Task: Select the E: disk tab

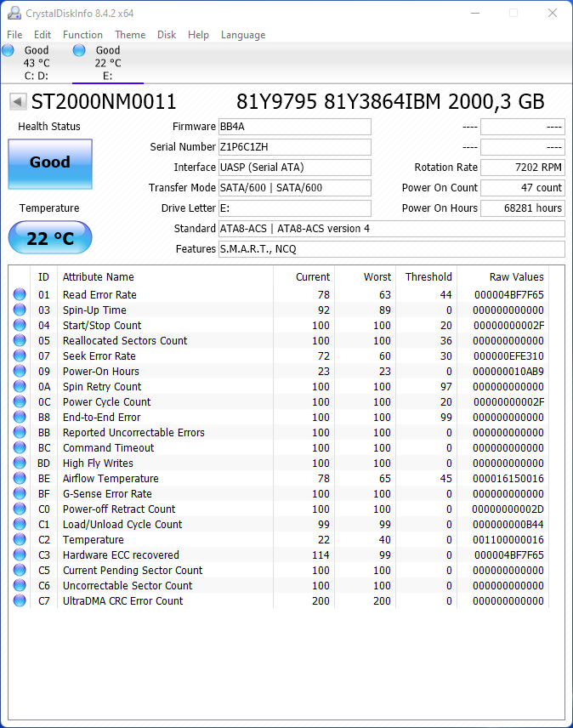Action: pos(108,63)
